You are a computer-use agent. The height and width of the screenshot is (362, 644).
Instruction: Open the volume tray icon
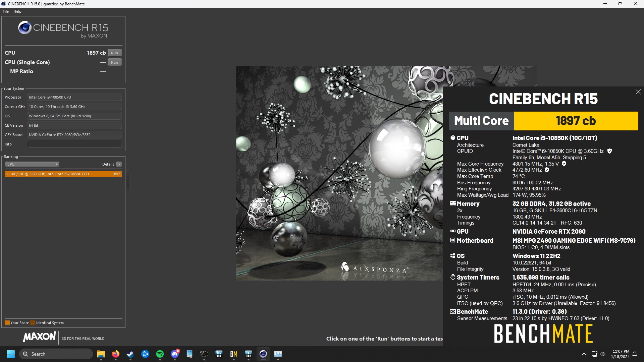click(602, 354)
